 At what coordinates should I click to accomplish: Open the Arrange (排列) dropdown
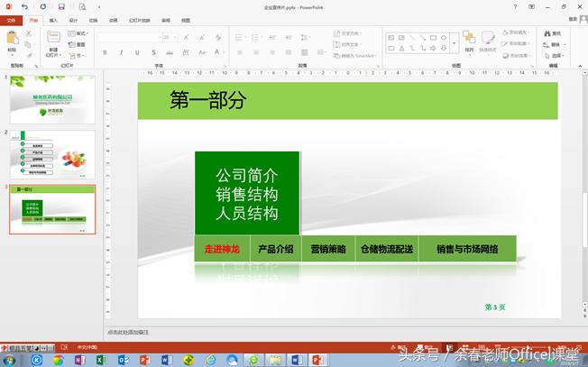pos(469,41)
